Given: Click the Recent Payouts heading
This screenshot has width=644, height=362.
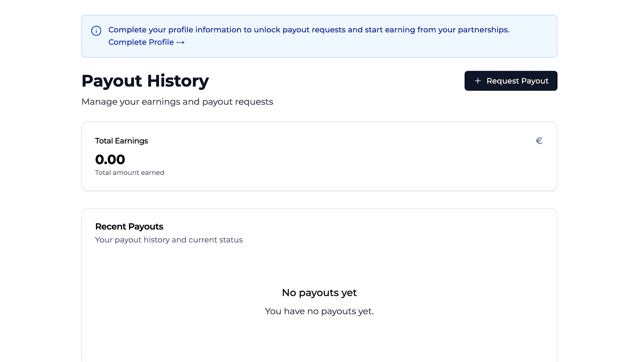Looking at the screenshot, I should pos(129,227).
